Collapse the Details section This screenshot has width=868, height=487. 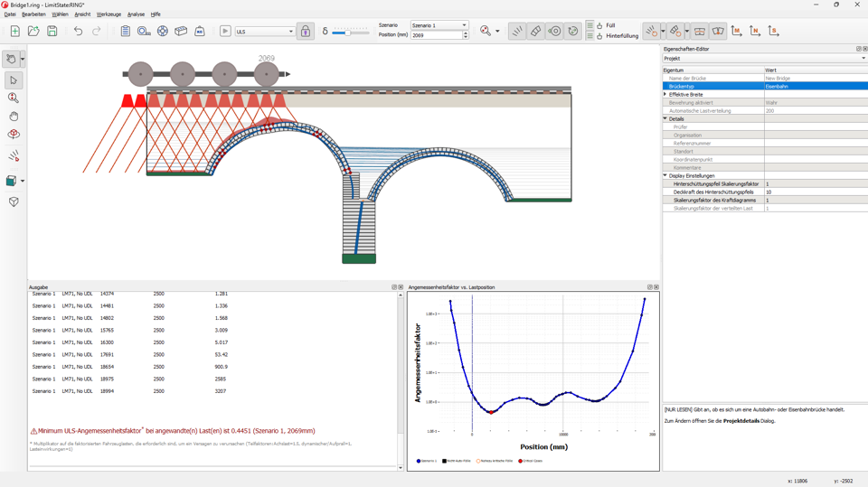[x=665, y=119]
